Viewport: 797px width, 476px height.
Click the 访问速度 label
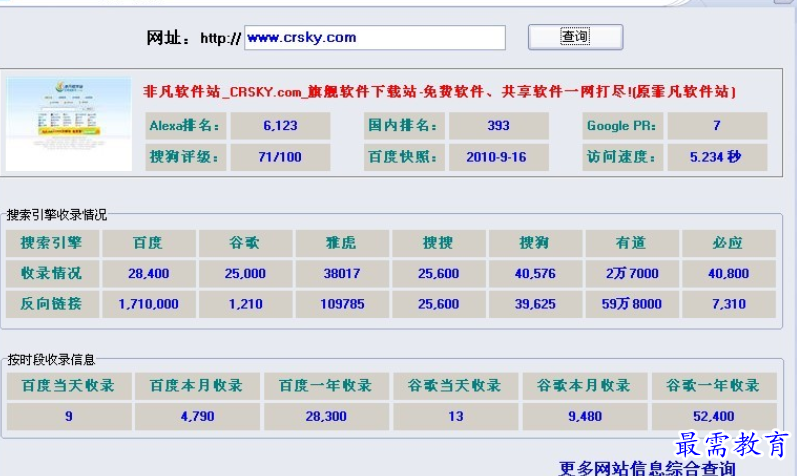622,157
